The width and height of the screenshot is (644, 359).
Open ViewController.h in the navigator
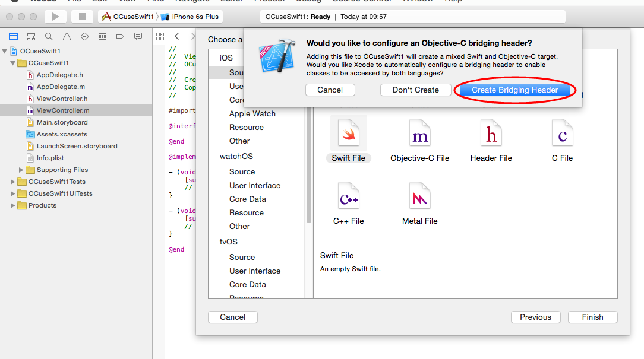[62, 99]
